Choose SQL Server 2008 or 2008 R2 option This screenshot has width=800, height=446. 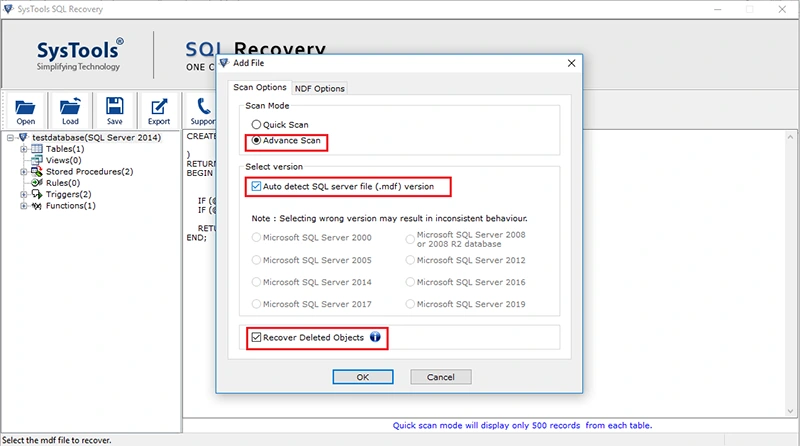(x=410, y=239)
